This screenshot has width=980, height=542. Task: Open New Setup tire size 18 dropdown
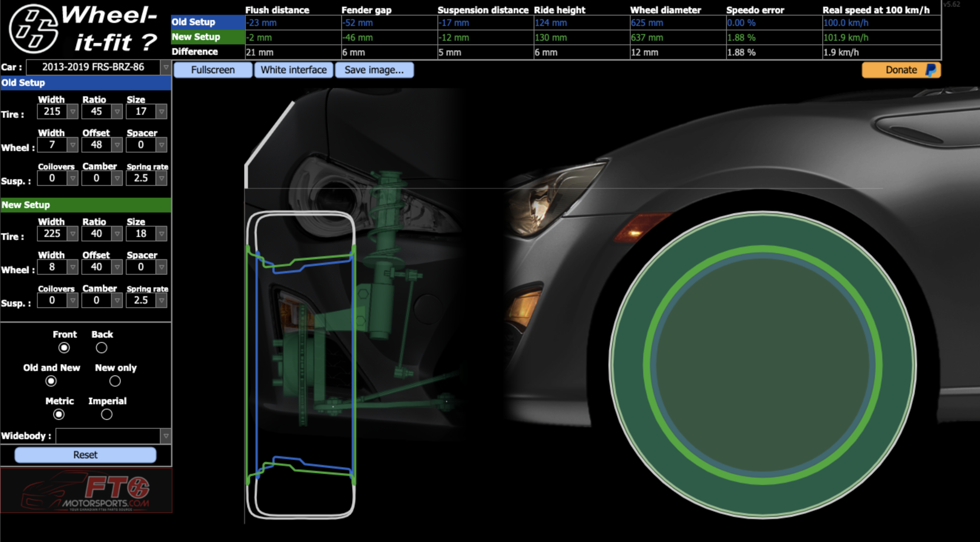162,234
